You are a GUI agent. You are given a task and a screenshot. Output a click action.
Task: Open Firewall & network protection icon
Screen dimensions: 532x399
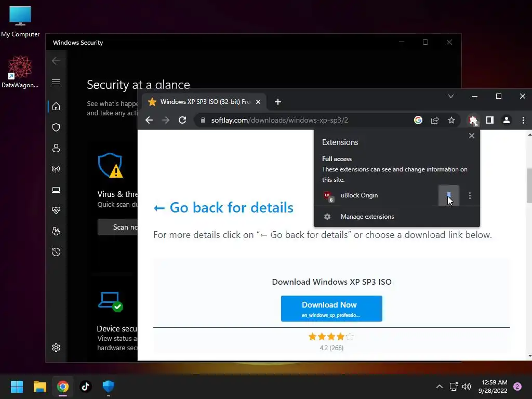[56, 169]
